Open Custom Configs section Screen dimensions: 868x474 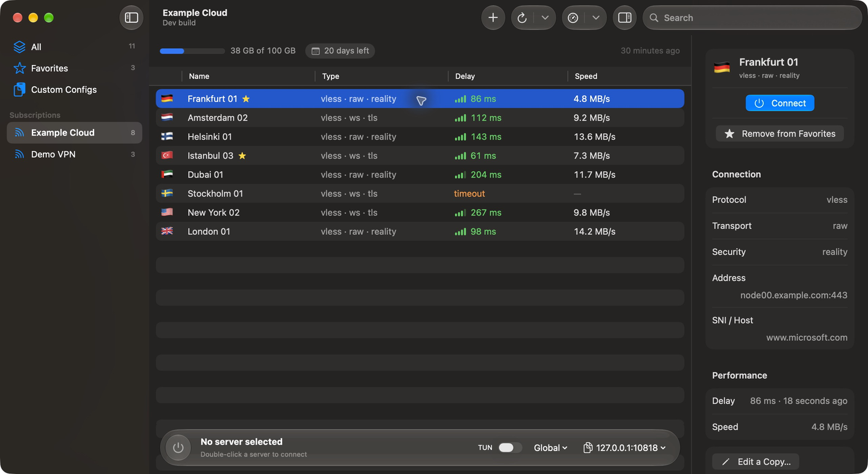coord(74,90)
